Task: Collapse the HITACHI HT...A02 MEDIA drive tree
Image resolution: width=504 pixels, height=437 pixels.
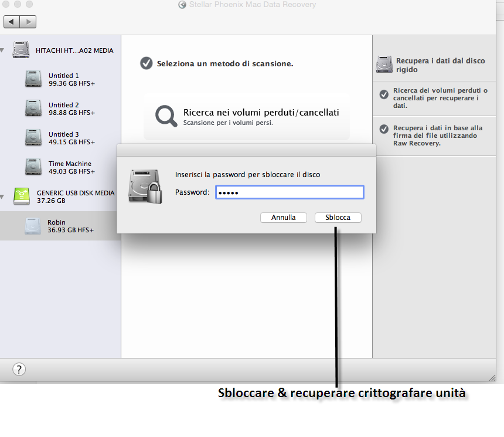Action: [2, 50]
